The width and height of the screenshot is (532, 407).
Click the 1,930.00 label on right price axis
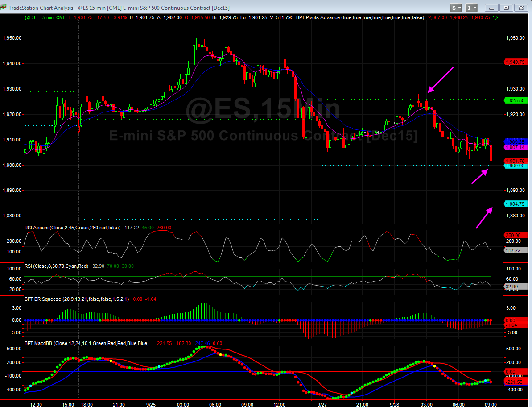(516, 89)
